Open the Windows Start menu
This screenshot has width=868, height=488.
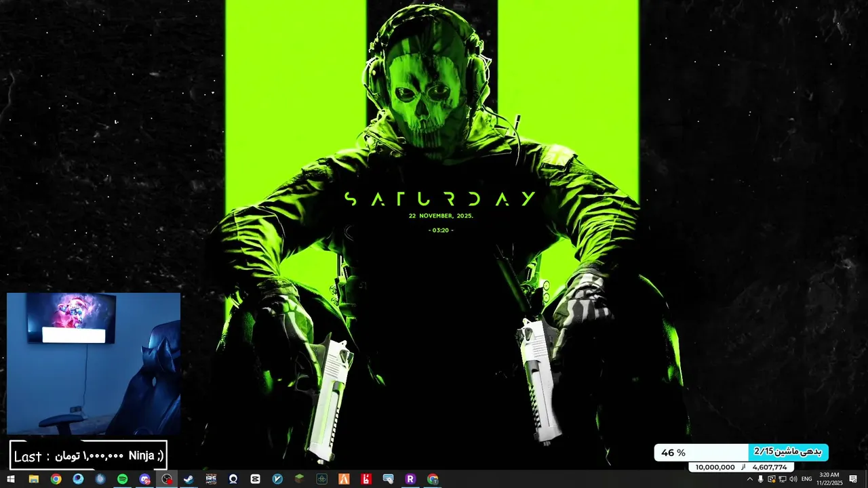pyautogui.click(x=11, y=479)
